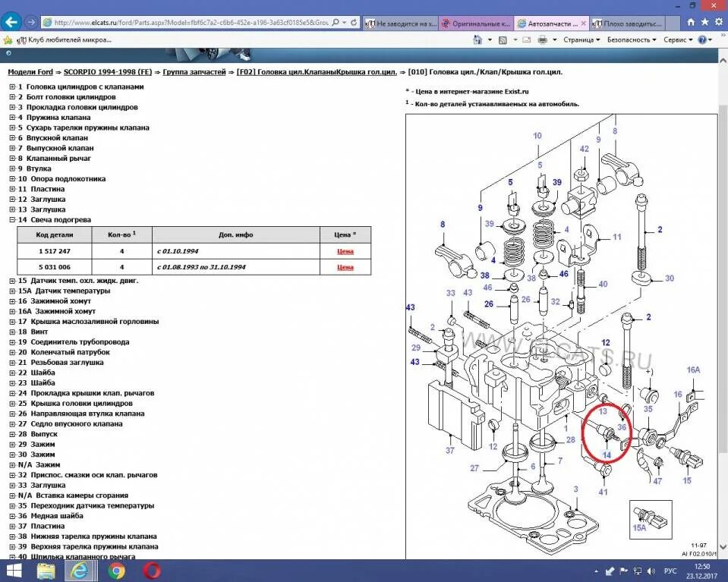Select part number 15A in diagram
The height and width of the screenshot is (582, 728).
tap(639, 527)
